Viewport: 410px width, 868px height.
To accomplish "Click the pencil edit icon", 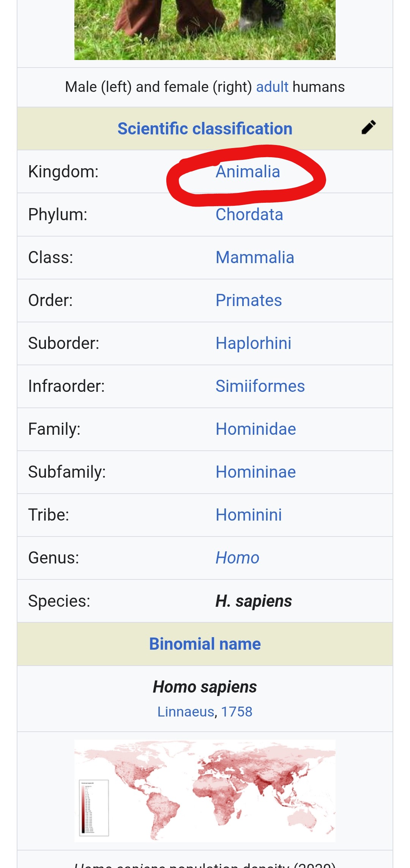I will click(368, 128).
